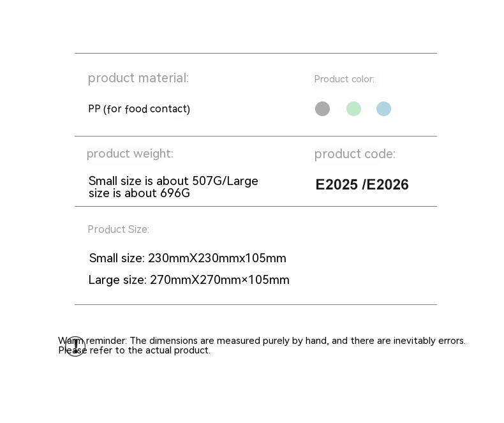Click the "product material:" heading

[x=138, y=78]
